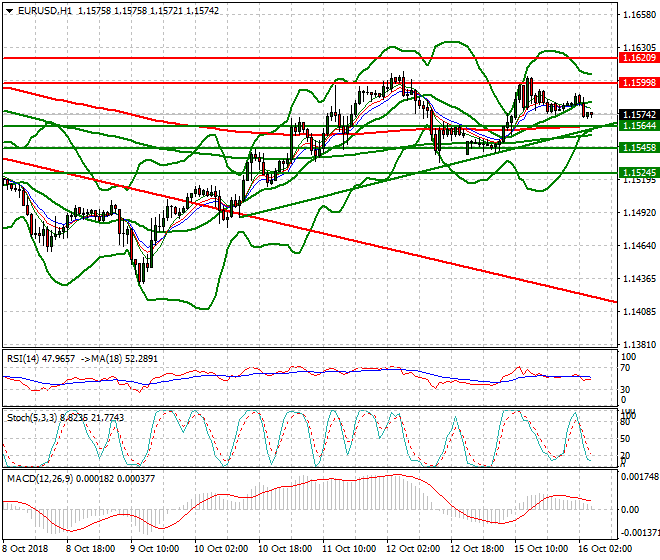Image resolution: width=660 pixels, height=560 pixels.
Task: Click the EURUSD,H1 chart title text
Action: (45, 11)
